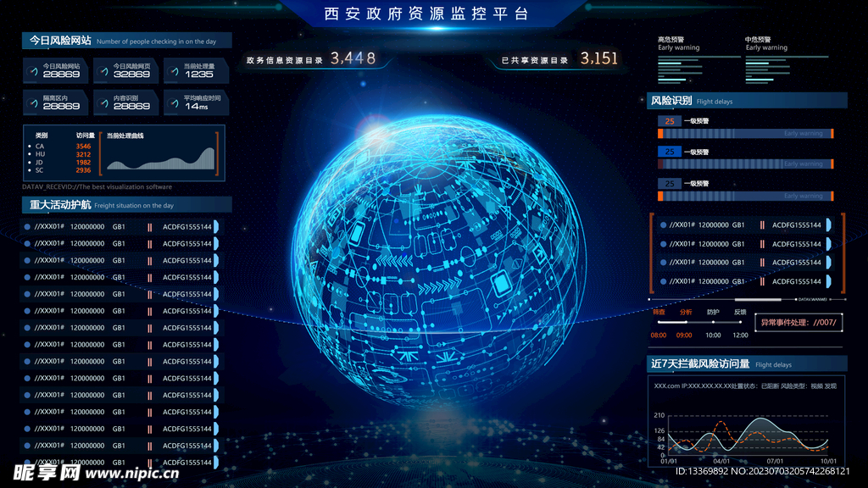Click the gauge icon in 内容识别 card
This screenshot has width=868, height=488.
coord(103,103)
